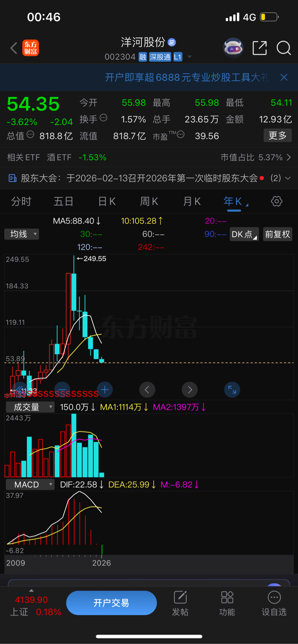Tap the 洋河股份 stock title

tap(143, 42)
